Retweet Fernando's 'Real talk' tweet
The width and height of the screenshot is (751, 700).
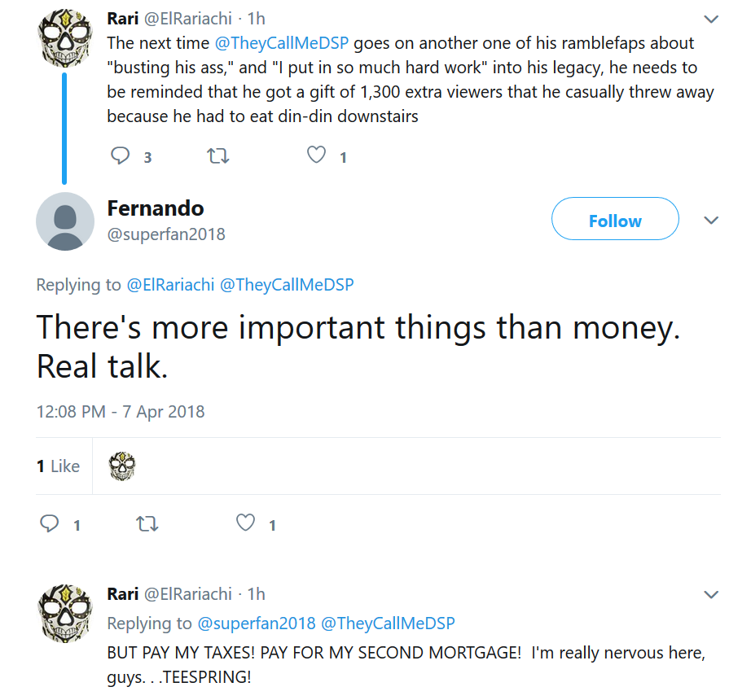(147, 524)
